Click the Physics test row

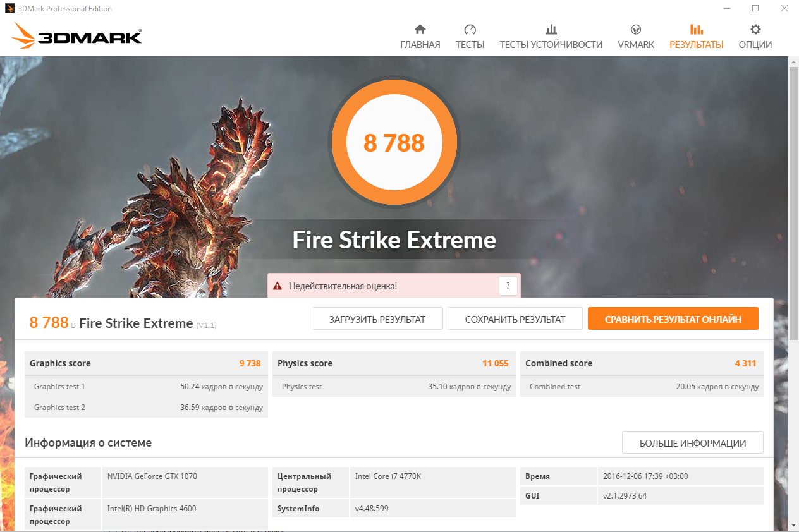pyautogui.click(x=394, y=387)
